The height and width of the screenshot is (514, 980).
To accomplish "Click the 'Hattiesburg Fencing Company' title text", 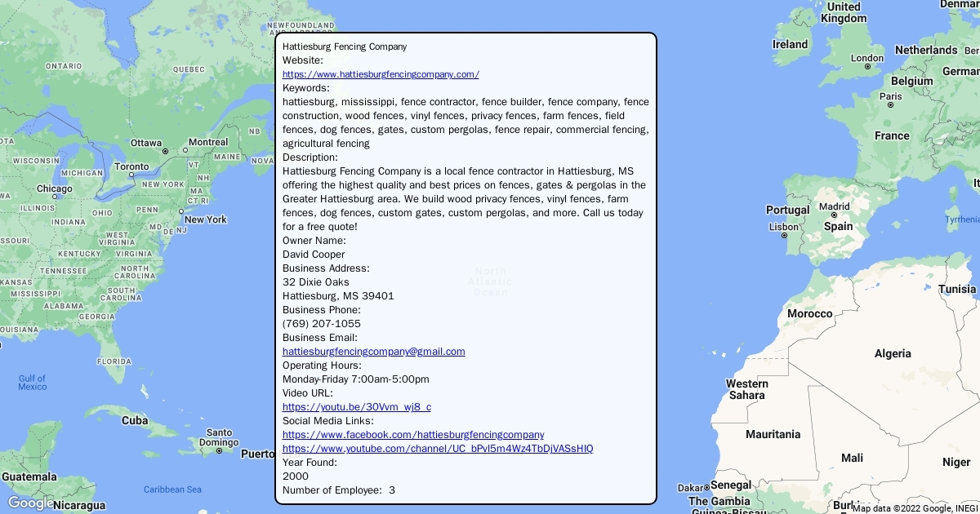I will [345, 47].
